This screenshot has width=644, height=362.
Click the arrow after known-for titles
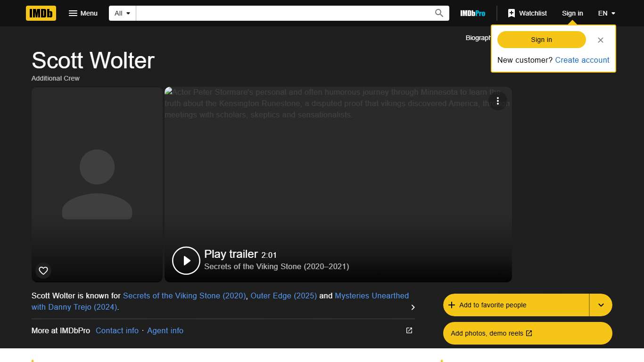(413, 307)
